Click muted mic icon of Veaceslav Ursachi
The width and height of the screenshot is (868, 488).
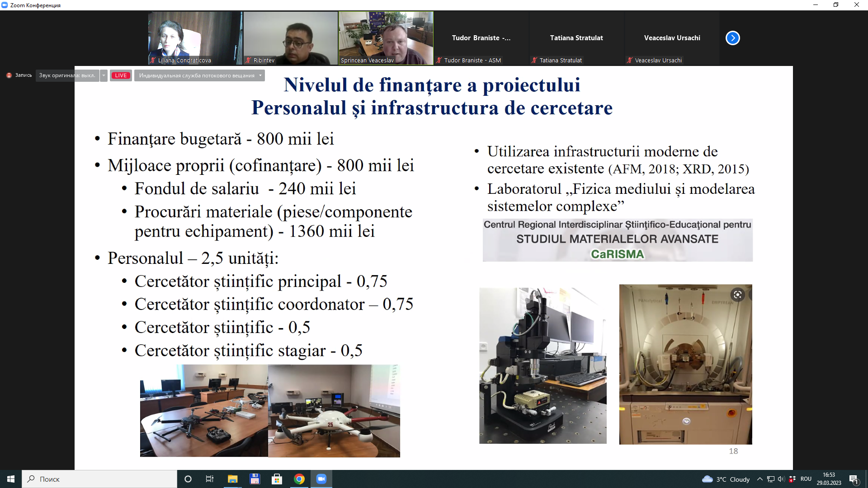click(x=630, y=60)
